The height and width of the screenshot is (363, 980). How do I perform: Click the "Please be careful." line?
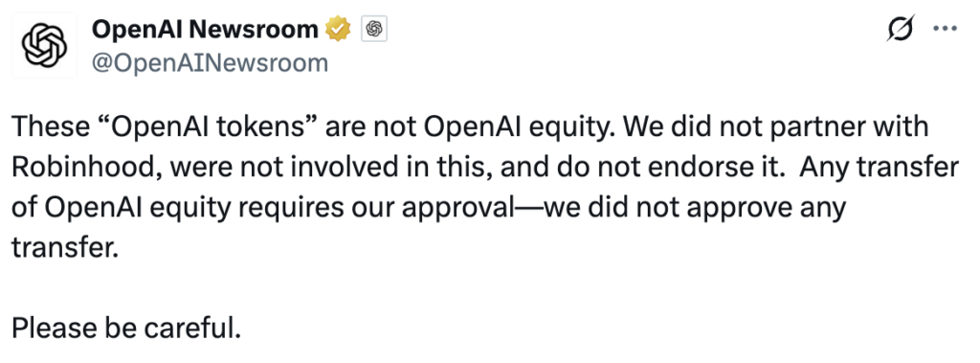click(x=126, y=328)
